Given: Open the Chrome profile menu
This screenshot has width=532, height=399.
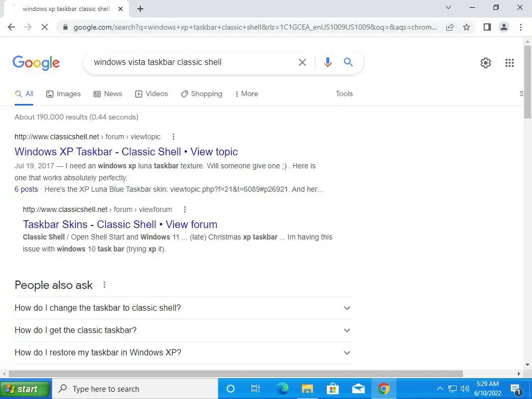Looking at the screenshot, I should tap(504, 27).
